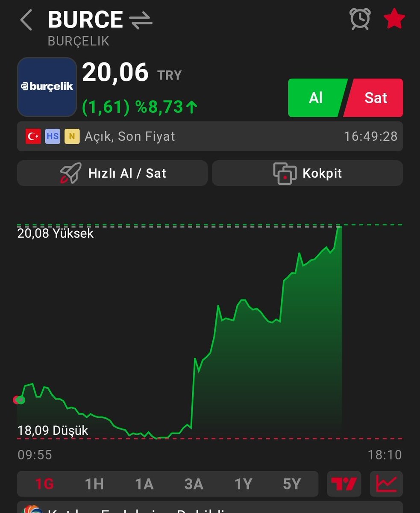This screenshot has width=420, height=513.
Task: Switch chart type with line-chart icon
Action: click(386, 484)
